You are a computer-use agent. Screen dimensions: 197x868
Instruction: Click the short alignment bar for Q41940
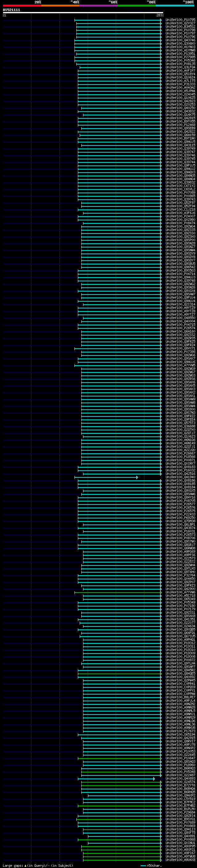pos(106,477)
